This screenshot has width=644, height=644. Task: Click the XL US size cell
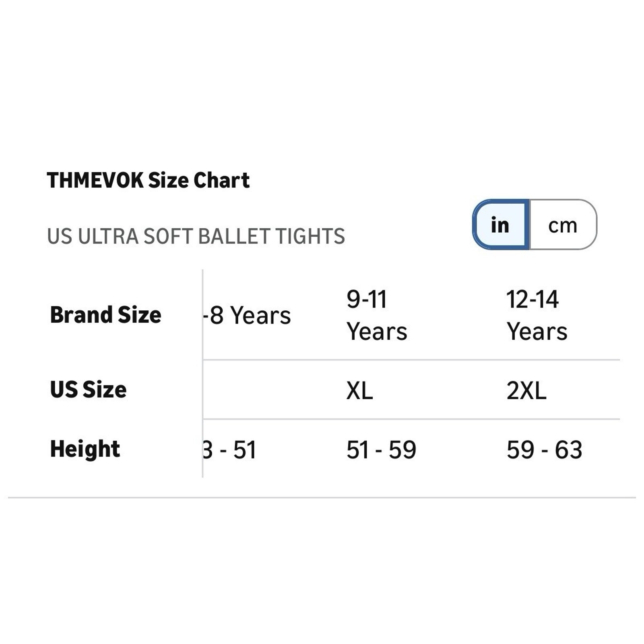click(359, 390)
